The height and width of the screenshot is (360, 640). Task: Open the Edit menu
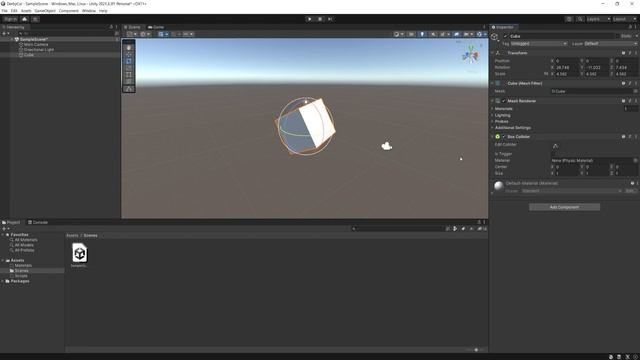[x=14, y=11]
